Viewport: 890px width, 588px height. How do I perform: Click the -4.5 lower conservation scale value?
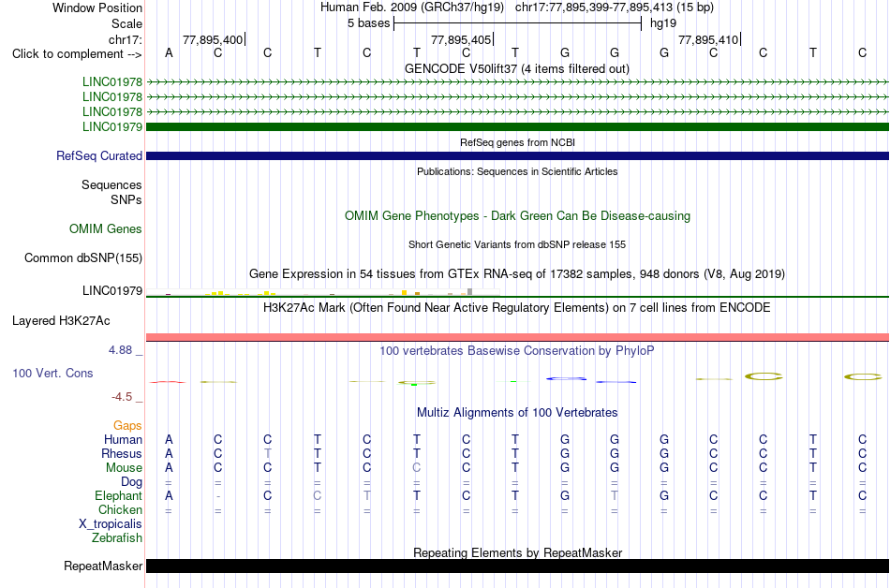click(x=122, y=396)
